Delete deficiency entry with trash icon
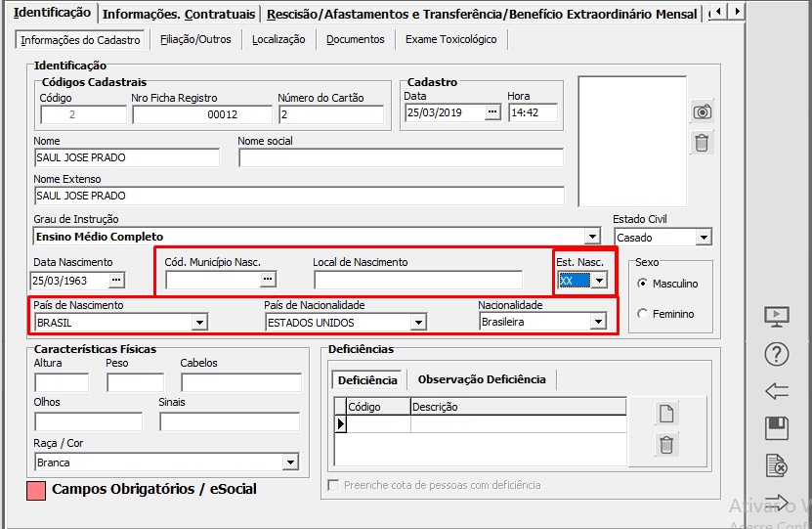 (x=666, y=445)
